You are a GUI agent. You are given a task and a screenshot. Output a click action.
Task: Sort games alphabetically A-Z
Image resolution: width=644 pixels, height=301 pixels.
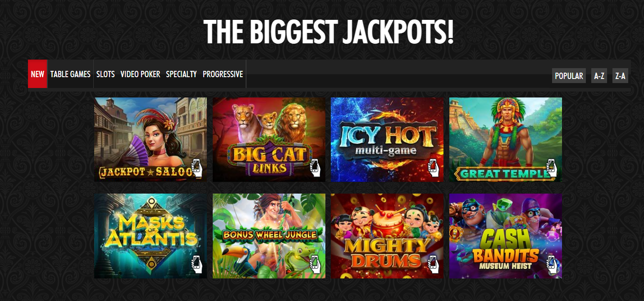point(599,76)
